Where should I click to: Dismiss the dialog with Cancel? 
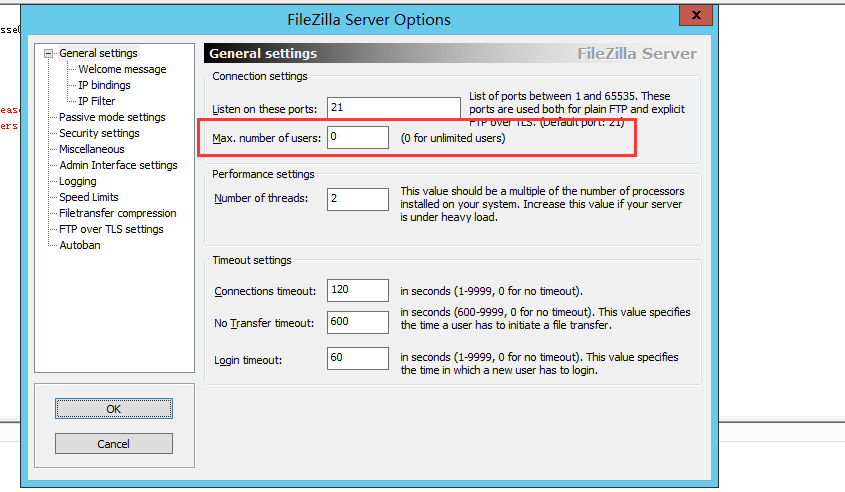[x=114, y=444]
